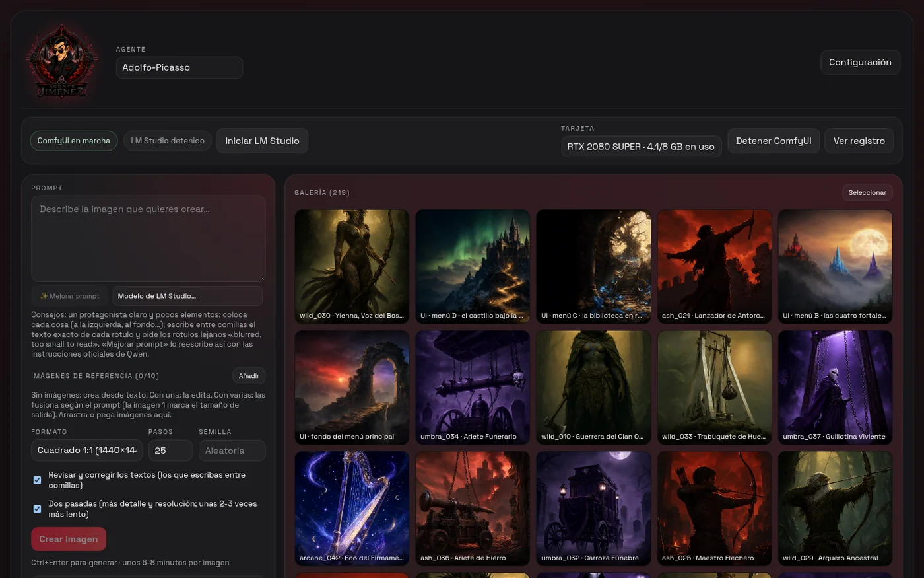
Task: Click the Detener ComfyUI button
Action: point(774,141)
